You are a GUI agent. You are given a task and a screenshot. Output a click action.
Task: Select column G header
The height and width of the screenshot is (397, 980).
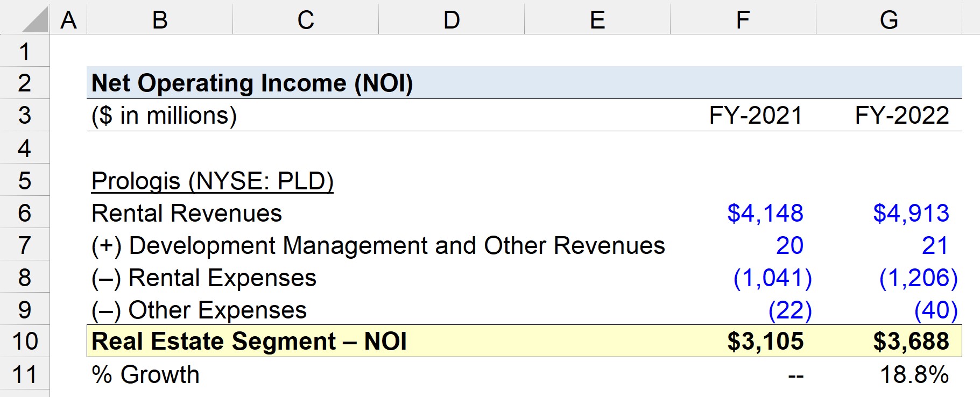coord(889,20)
